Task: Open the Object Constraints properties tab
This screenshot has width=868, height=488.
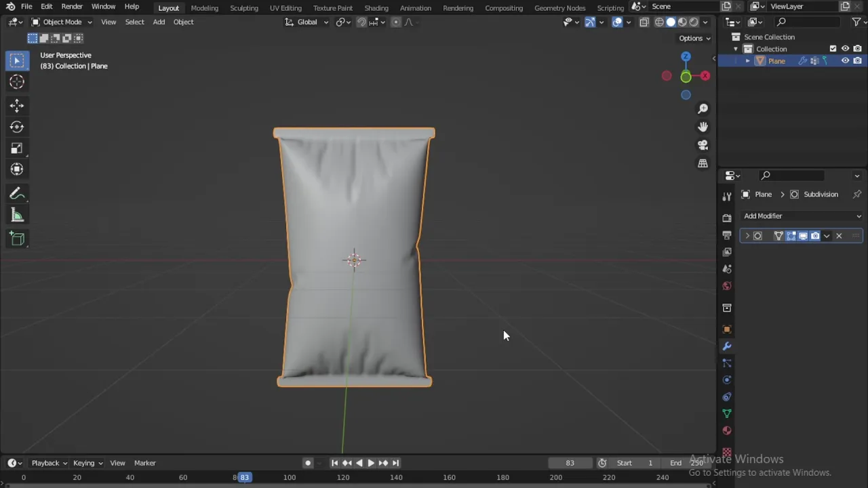Action: coord(727,397)
